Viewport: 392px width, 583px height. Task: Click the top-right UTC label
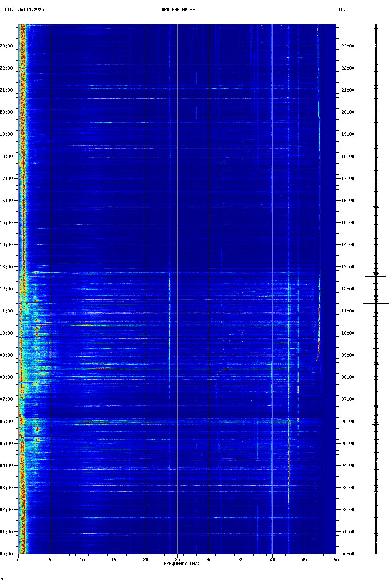341,10
